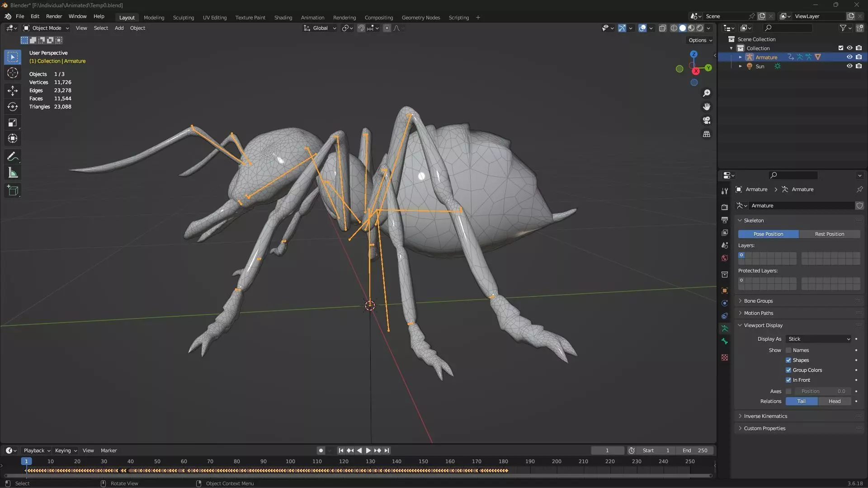The width and height of the screenshot is (868, 488).
Task: Uncheck the Group Colors checkbox
Action: [x=788, y=370]
